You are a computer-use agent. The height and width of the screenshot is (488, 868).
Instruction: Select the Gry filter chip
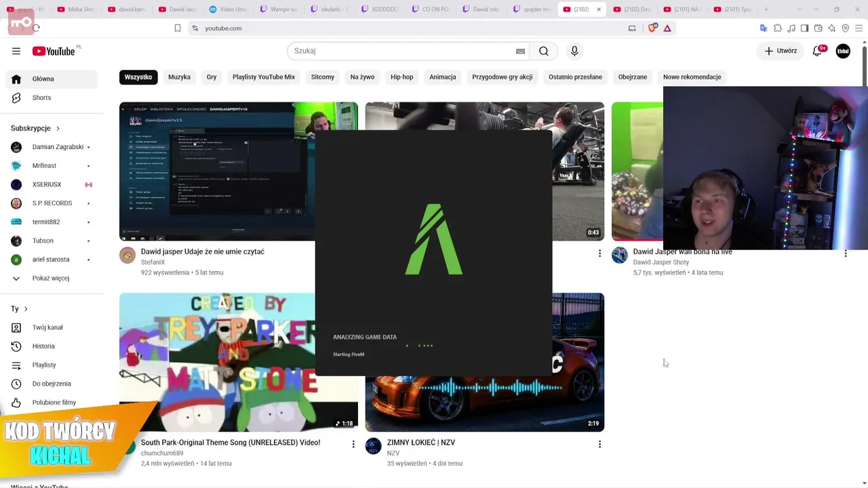pos(212,77)
